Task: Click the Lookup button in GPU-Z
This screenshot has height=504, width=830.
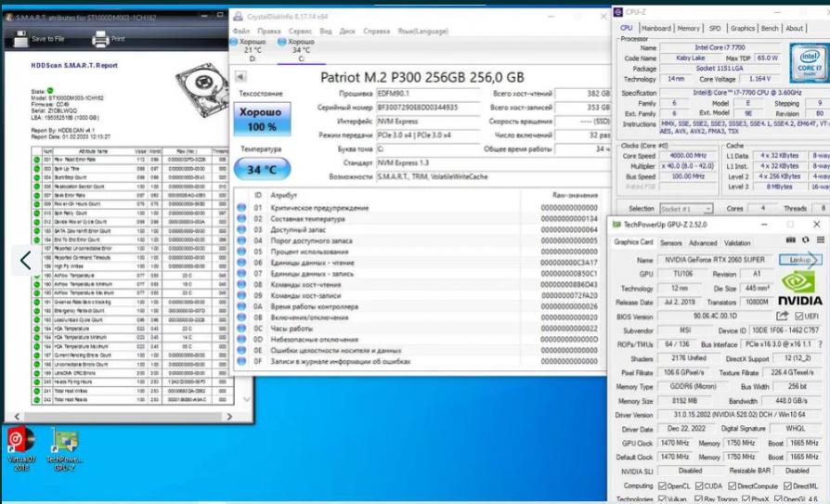Action: click(x=800, y=260)
